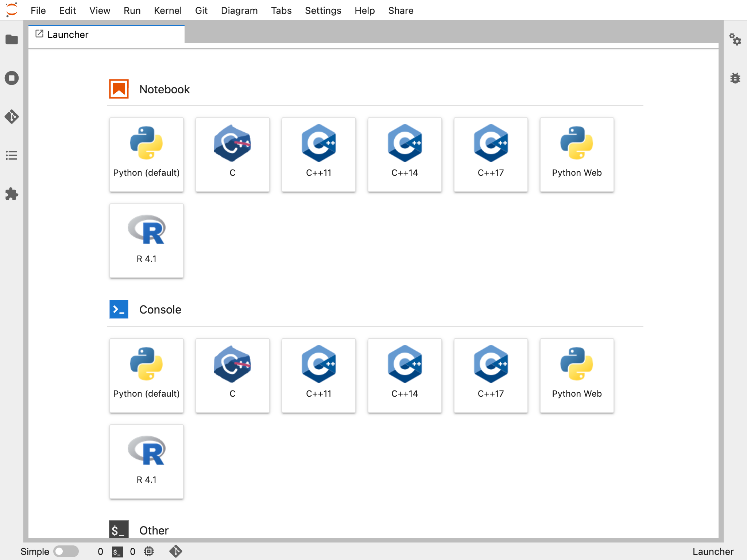The image size is (747, 560).
Task: Show the Table of Contents panel
Action: click(x=12, y=155)
